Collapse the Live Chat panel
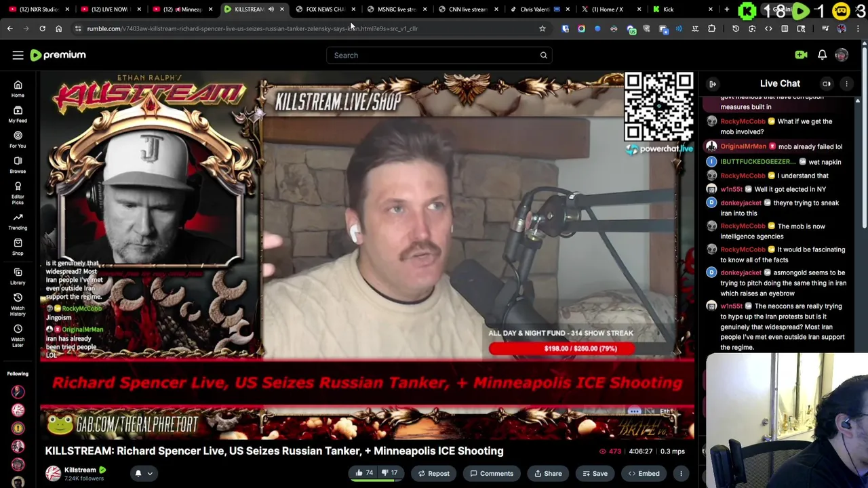Image resolution: width=868 pixels, height=488 pixels. (x=713, y=83)
